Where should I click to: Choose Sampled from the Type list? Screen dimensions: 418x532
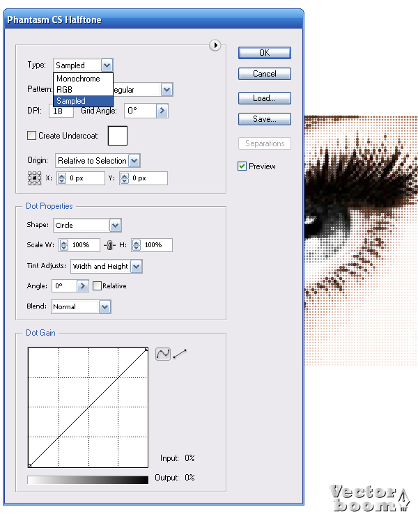coord(83,101)
